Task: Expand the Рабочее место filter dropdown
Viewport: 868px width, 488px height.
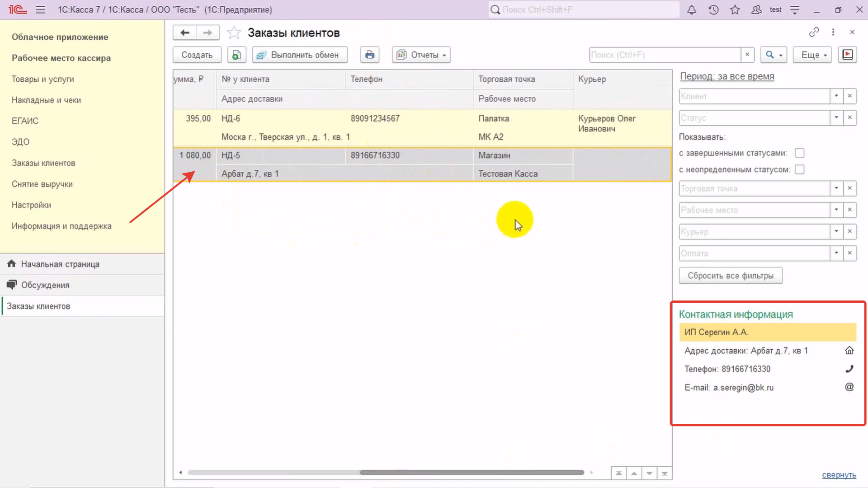Action: (x=836, y=210)
